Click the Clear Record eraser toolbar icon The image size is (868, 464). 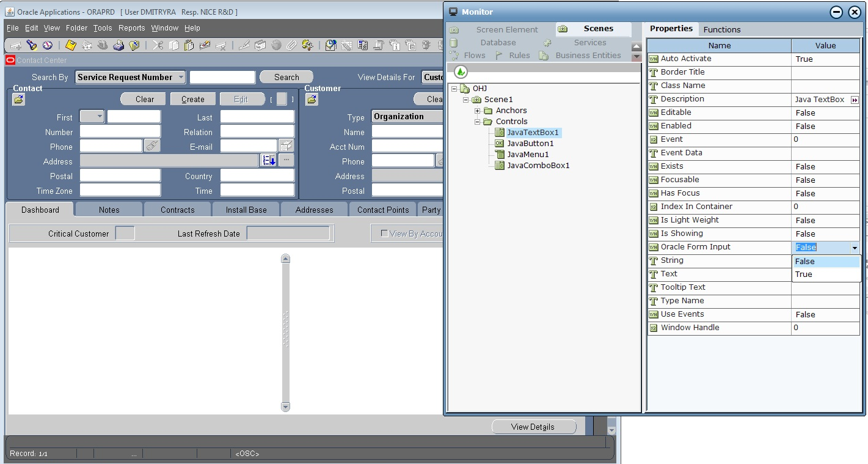point(205,45)
